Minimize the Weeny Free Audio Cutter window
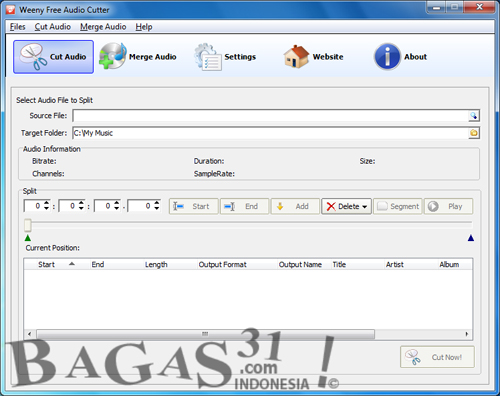 tap(436, 7)
